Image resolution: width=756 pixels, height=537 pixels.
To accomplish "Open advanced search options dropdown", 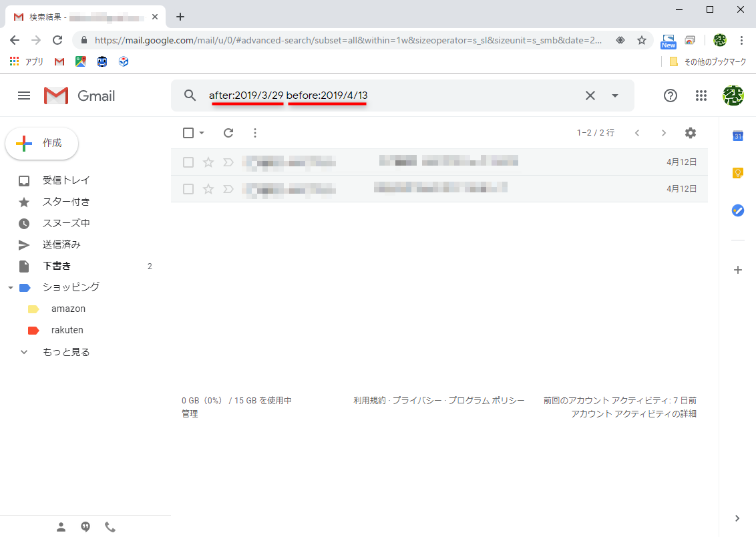I will [614, 96].
